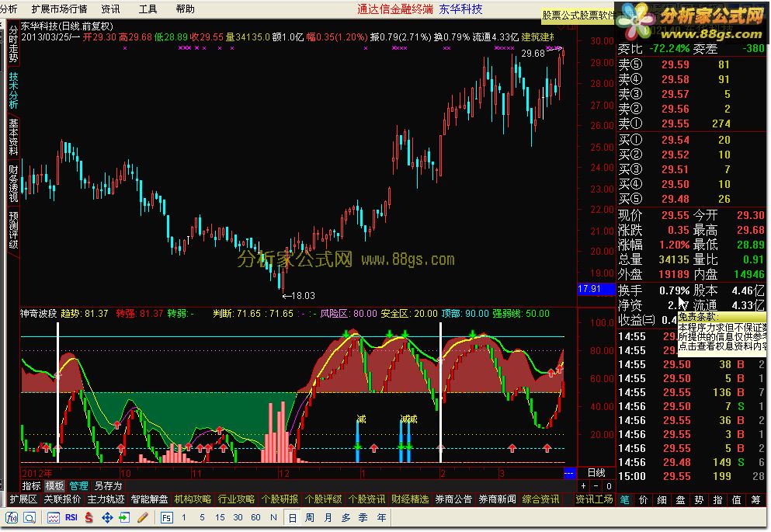This screenshot has width=771, height=532.
Task: Open the 个股评级 tab
Action: (x=323, y=499)
